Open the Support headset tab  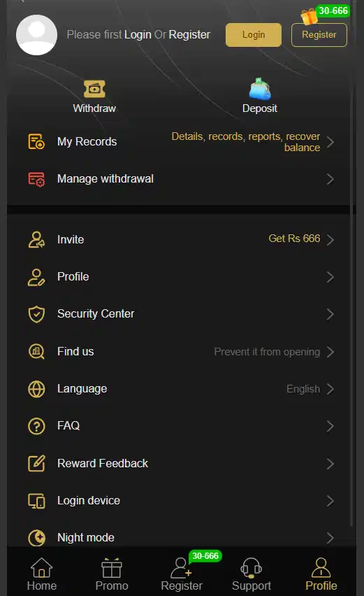pyautogui.click(x=252, y=574)
